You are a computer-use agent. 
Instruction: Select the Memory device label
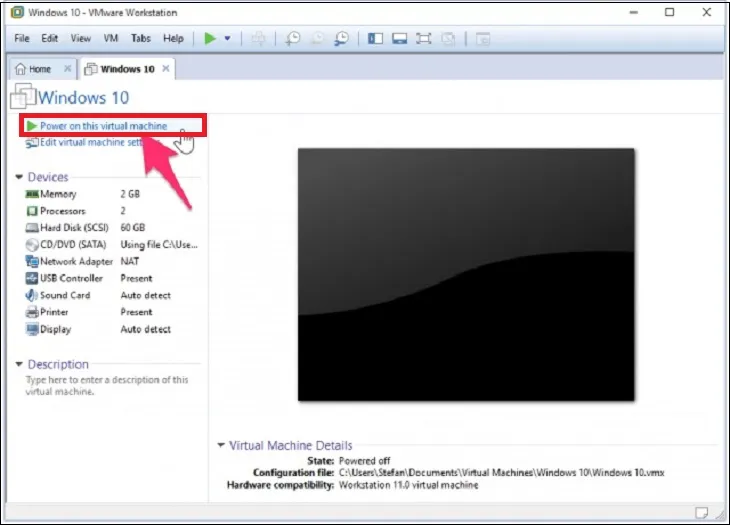[58, 194]
